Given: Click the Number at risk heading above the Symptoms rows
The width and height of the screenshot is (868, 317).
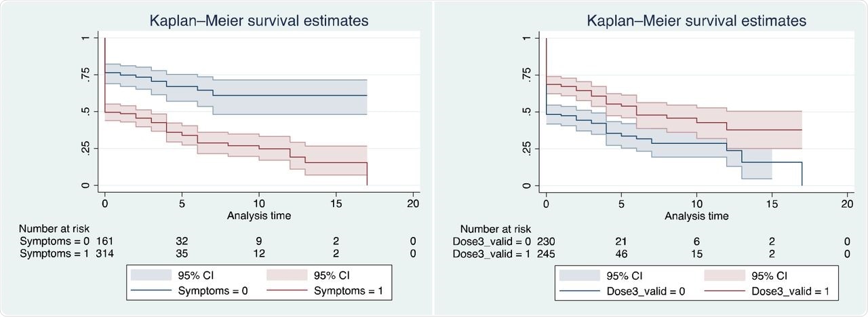Looking at the screenshot, I should click(54, 229).
